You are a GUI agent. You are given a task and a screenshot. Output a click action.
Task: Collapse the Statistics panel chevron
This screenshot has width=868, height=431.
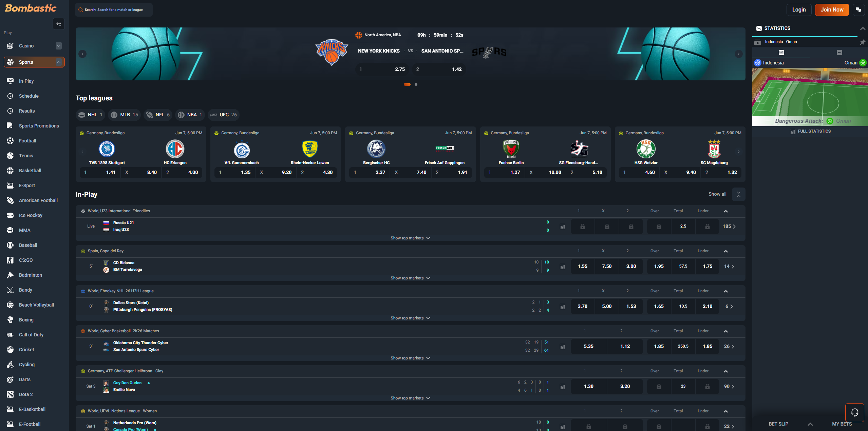coord(862,28)
